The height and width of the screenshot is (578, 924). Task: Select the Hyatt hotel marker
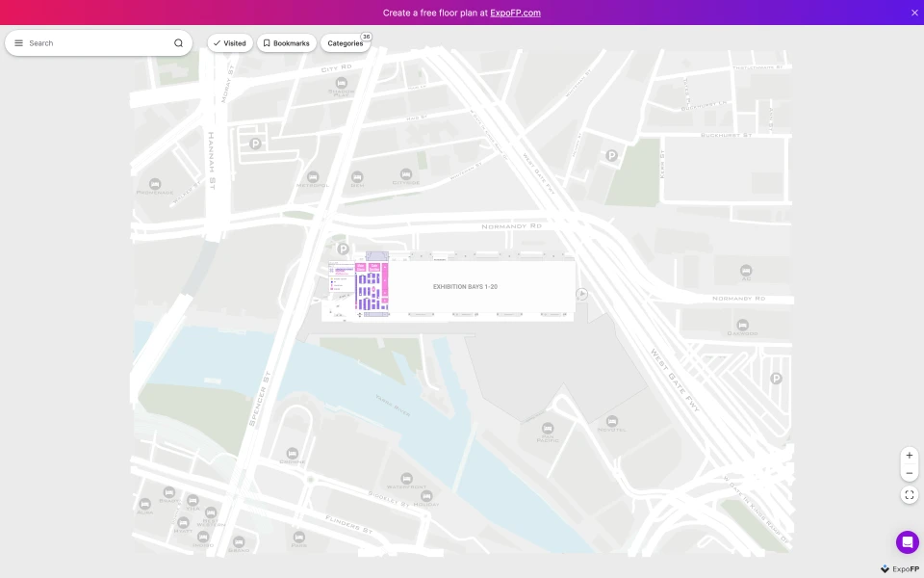point(183,522)
